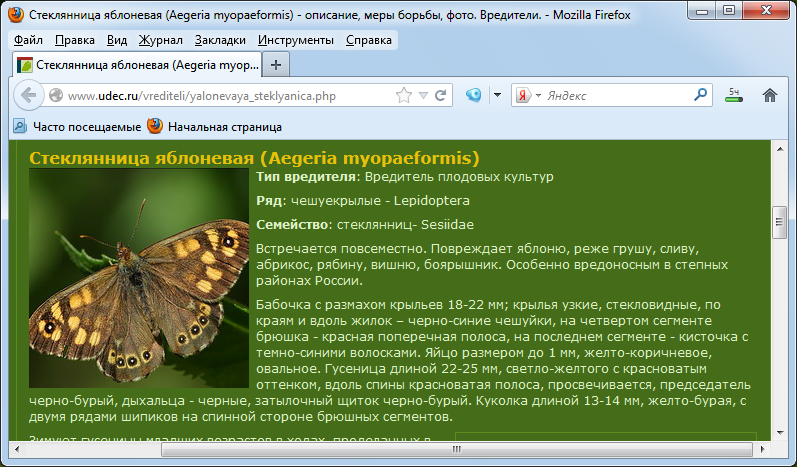Open the Инструменты menu
Image resolution: width=797 pixels, height=467 pixels.
click(295, 40)
